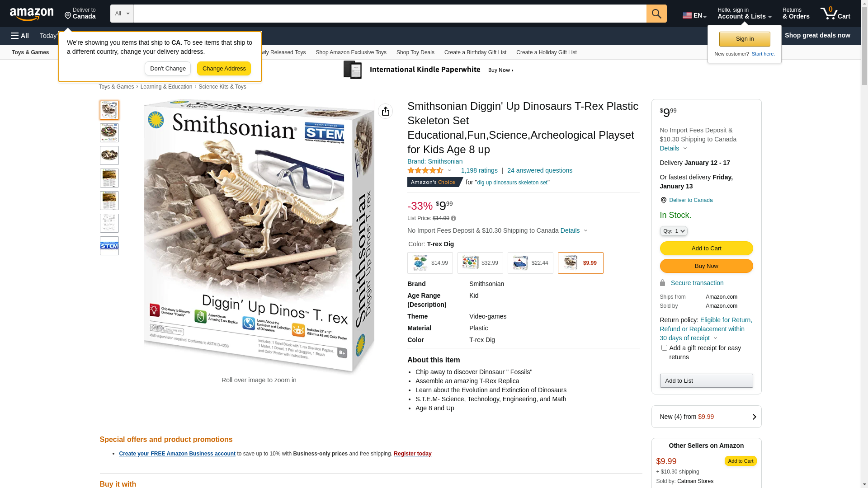Open the search category All dropdown
868x488 pixels.
pyautogui.click(x=122, y=14)
